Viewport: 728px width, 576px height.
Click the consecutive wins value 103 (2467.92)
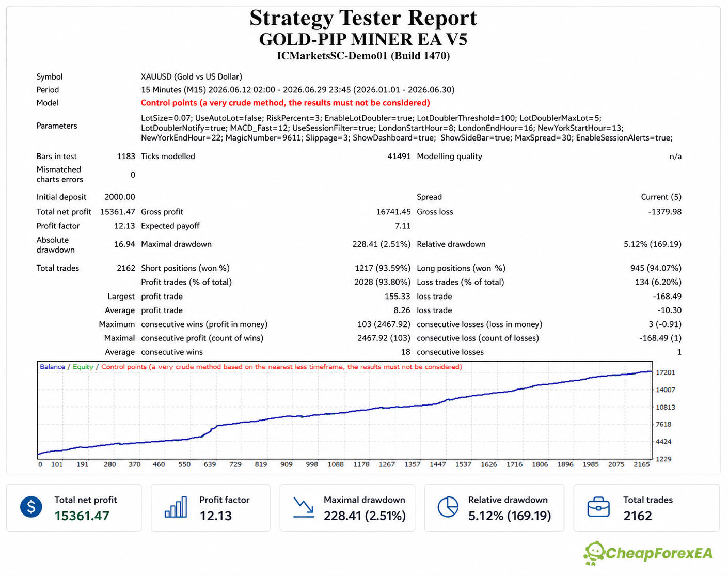384,324
